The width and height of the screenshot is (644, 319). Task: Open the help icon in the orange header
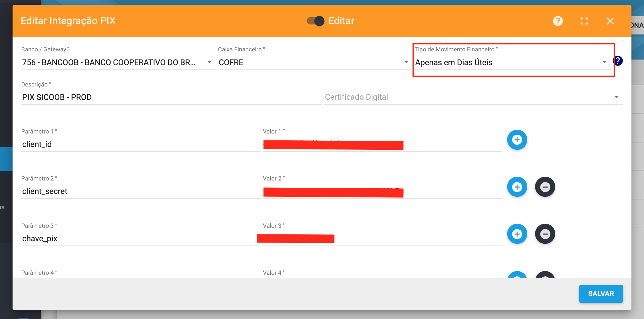tap(558, 21)
